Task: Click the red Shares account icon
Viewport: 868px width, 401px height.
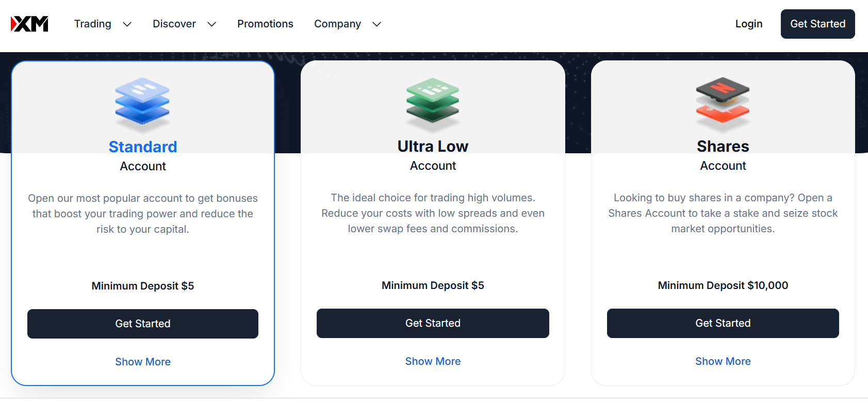Action: (723, 102)
